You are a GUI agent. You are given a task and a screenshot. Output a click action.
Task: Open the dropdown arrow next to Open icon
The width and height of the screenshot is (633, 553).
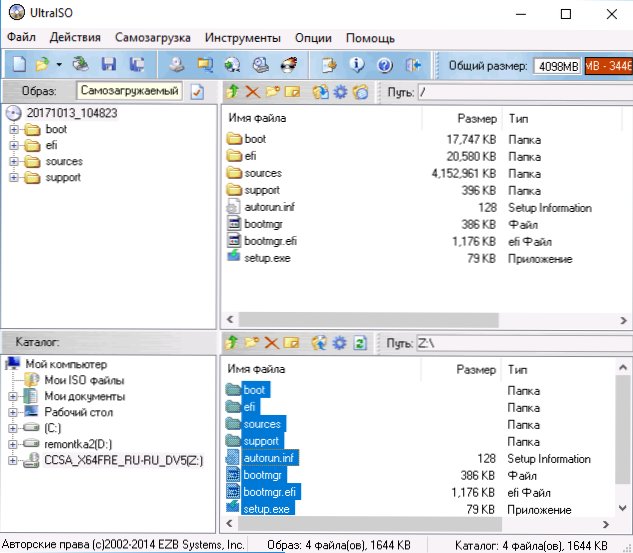click(59, 65)
